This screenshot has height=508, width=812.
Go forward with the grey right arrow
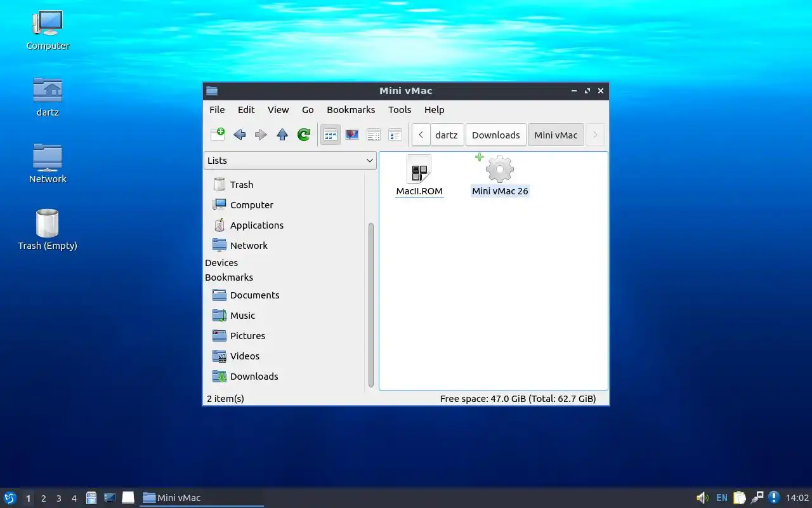[261, 135]
